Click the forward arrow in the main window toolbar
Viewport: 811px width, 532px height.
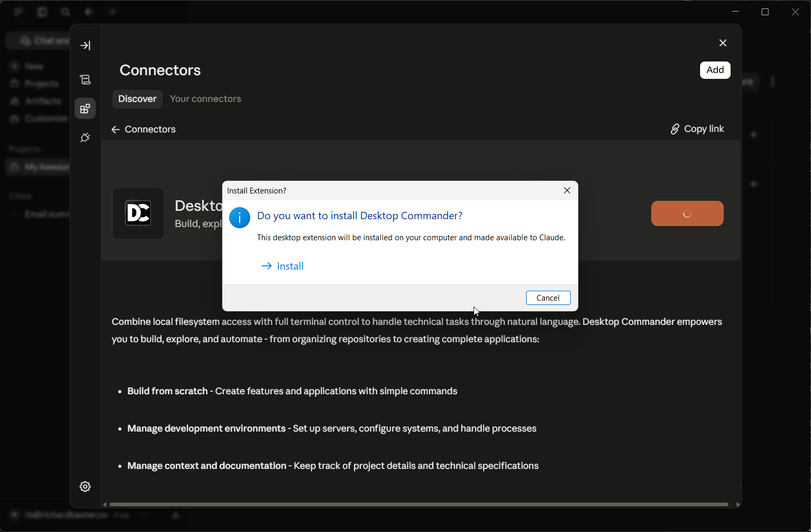112,12
